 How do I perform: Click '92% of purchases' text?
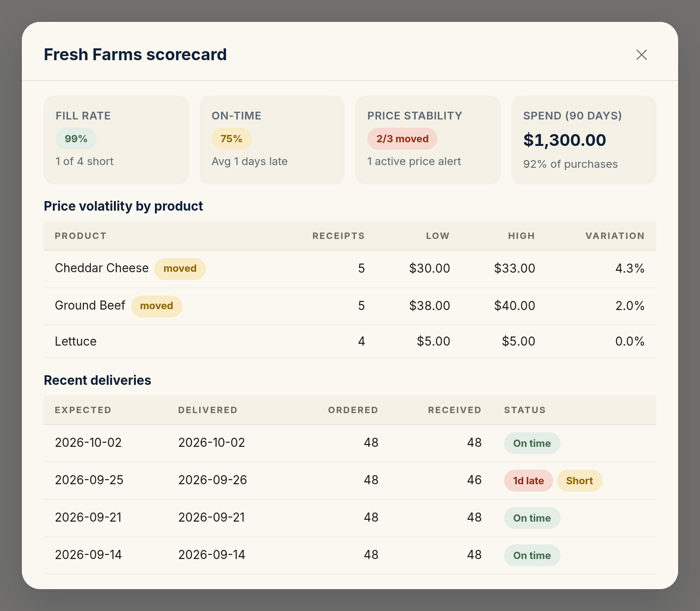[570, 164]
